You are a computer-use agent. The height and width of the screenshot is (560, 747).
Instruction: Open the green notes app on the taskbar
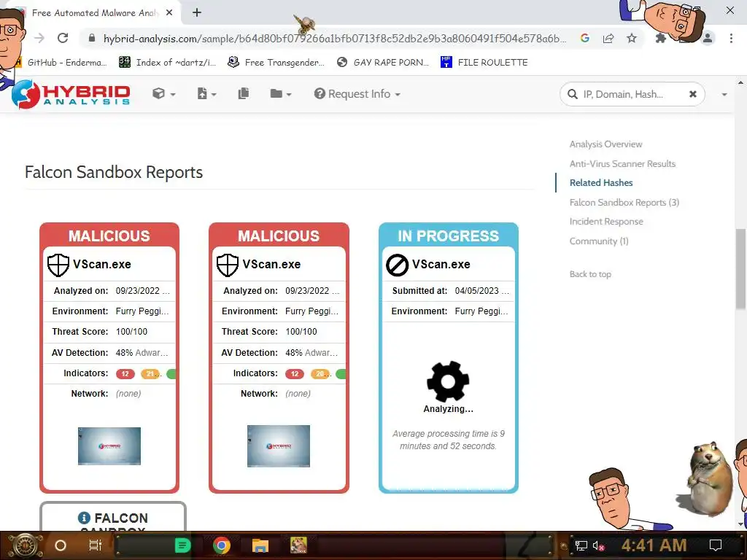click(x=182, y=545)
